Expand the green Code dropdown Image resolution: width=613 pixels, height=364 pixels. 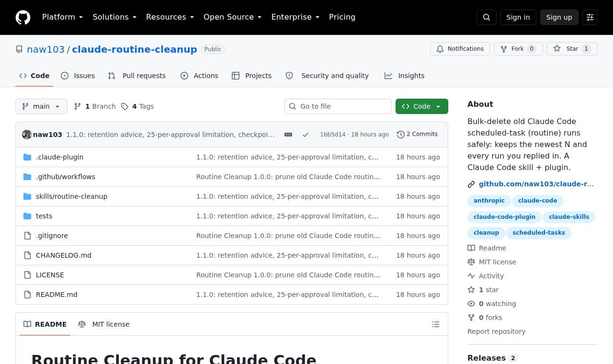point(422,106)
